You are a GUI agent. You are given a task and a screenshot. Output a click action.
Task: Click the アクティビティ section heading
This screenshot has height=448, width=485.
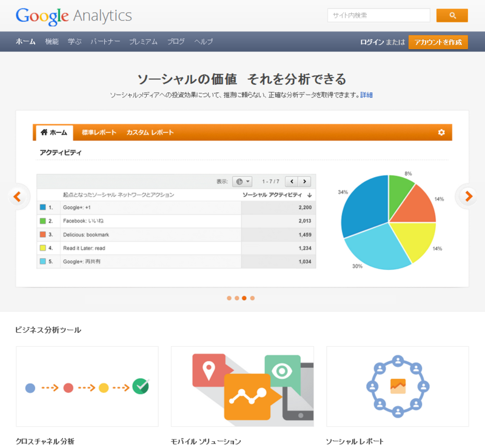(x=61, y=153)
